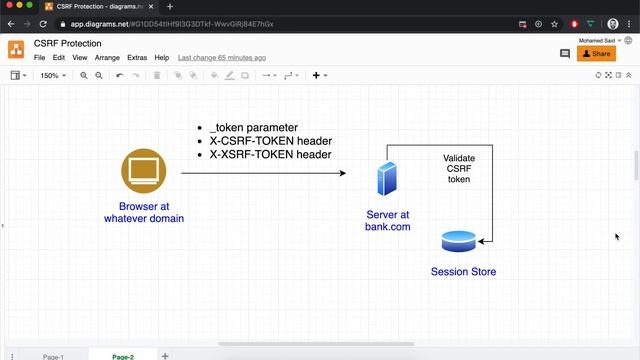640x360 pixels.
Task: Select the blue server shape
Action: tap(387, 179)
